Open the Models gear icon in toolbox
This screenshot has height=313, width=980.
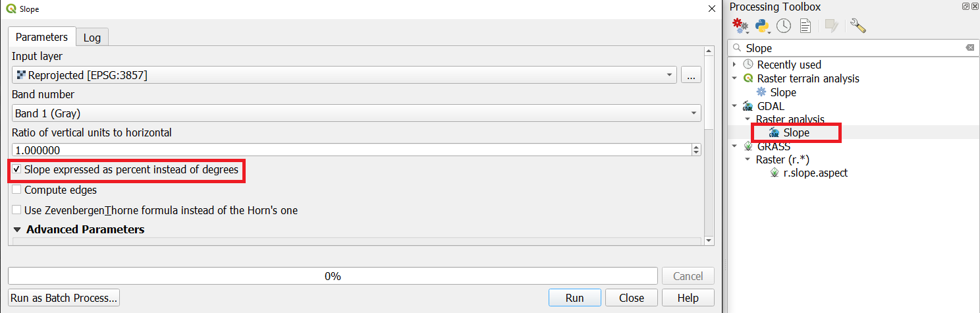(740, 26)
